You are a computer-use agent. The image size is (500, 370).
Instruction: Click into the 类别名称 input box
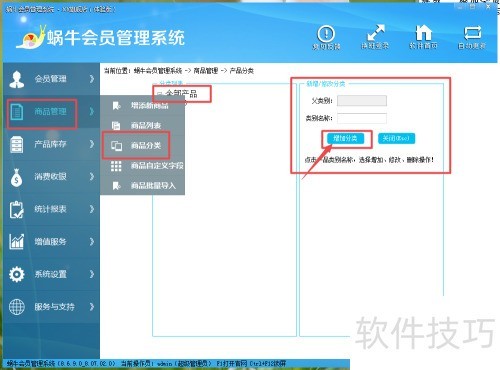point(362,118)
